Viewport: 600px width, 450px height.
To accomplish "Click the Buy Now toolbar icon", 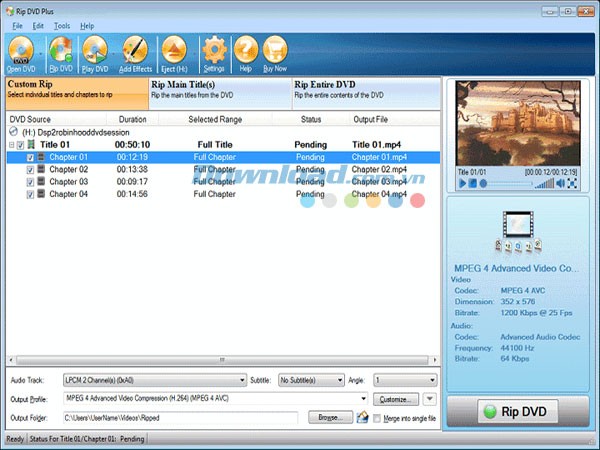I will click(x=274, y=50).
